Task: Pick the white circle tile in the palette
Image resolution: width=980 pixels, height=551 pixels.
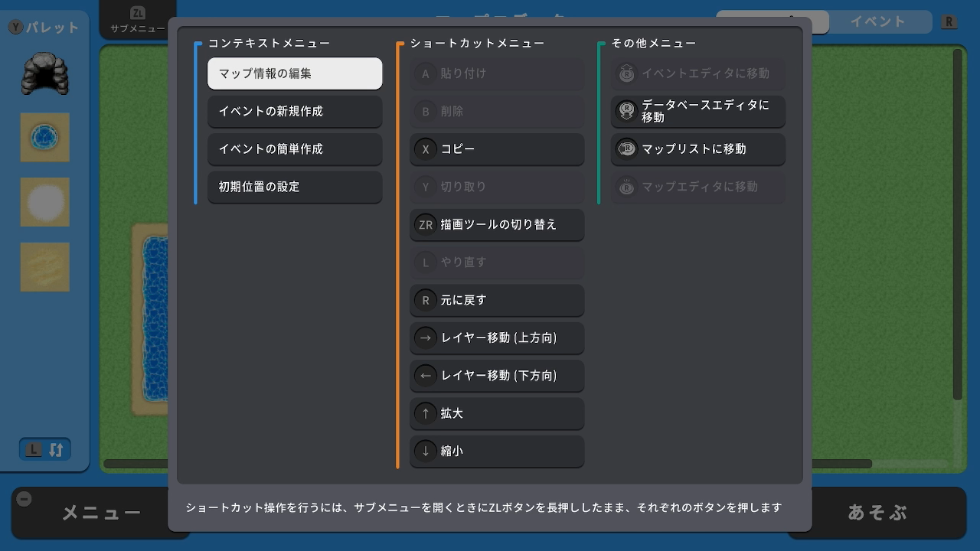Action: [45, 202]
